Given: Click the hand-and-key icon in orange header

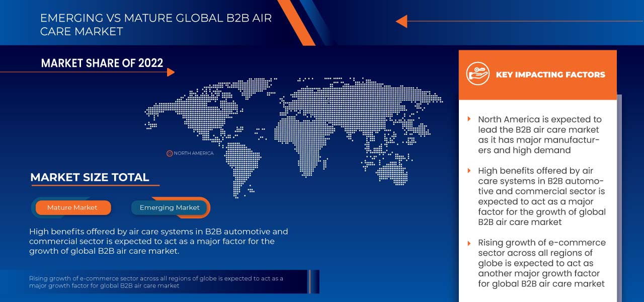Looking at the screenshot, I should point(477,74).
